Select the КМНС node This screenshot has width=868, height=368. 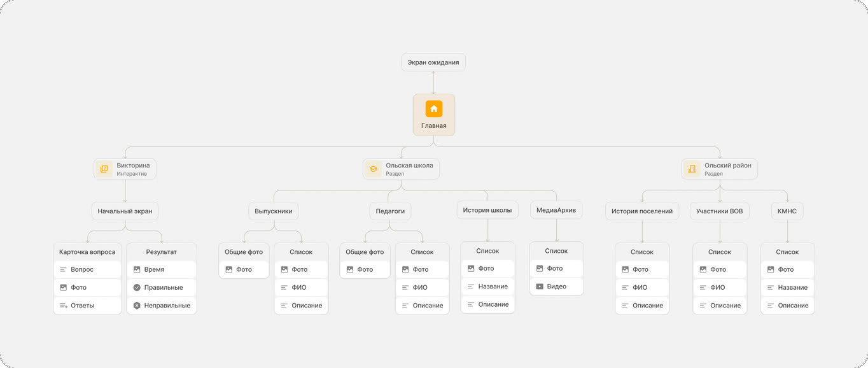click(787, 211)
